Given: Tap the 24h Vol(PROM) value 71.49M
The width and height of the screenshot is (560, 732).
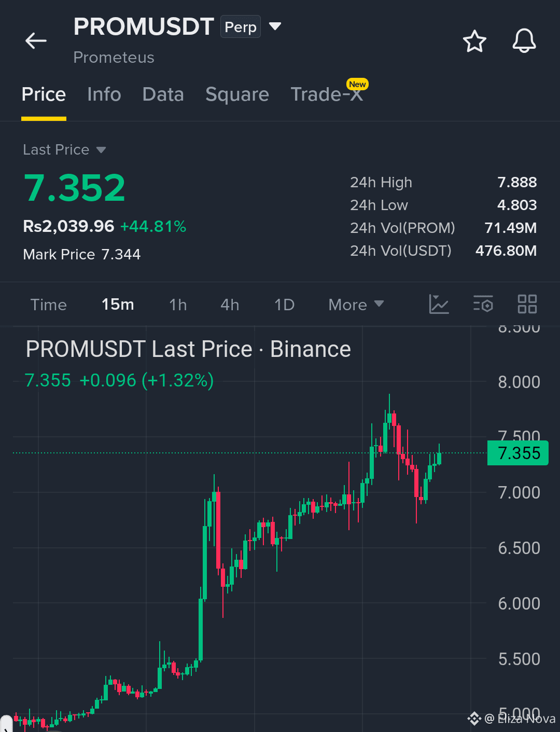Looking at the screenshot, I should 511,228.
